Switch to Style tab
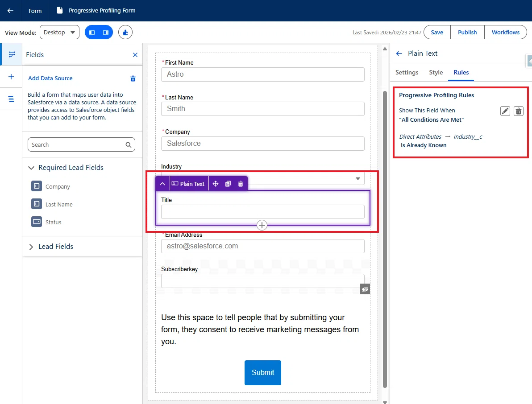The height and width of the screenshot is (404, 532). pos(436,72)
